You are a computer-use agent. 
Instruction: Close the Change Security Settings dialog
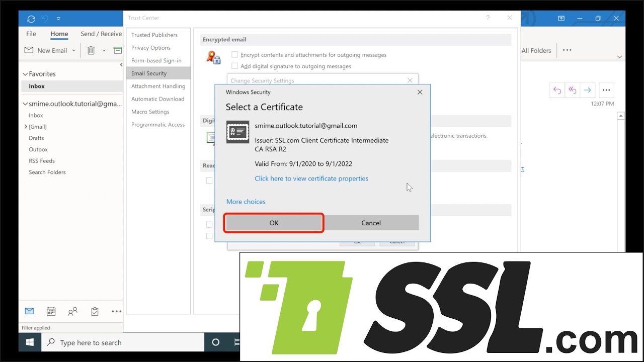(x=410, y=80)
